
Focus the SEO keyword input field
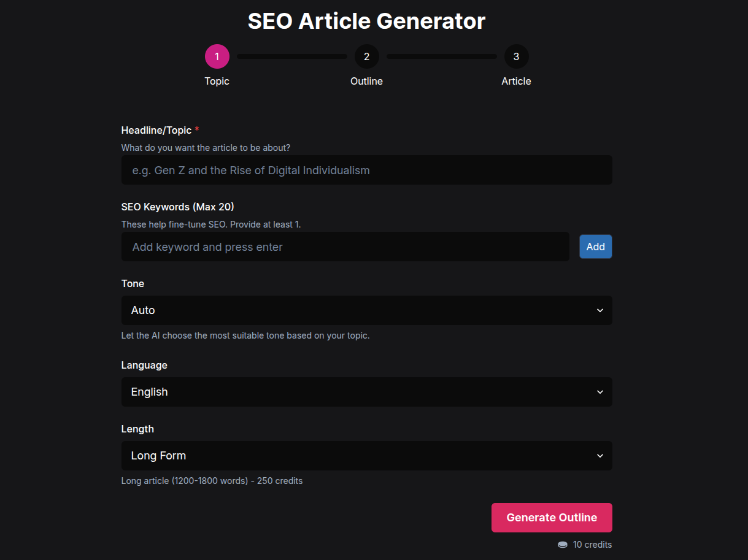click(345, 247)
